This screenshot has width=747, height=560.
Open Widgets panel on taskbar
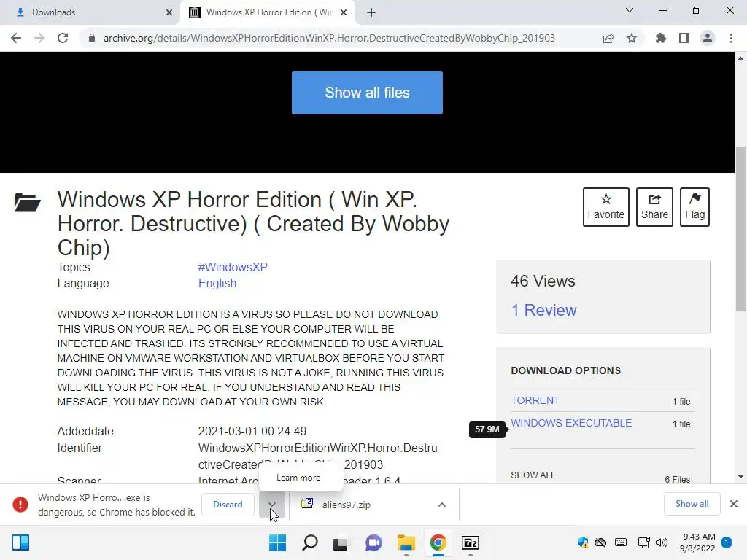click(20, 542)
